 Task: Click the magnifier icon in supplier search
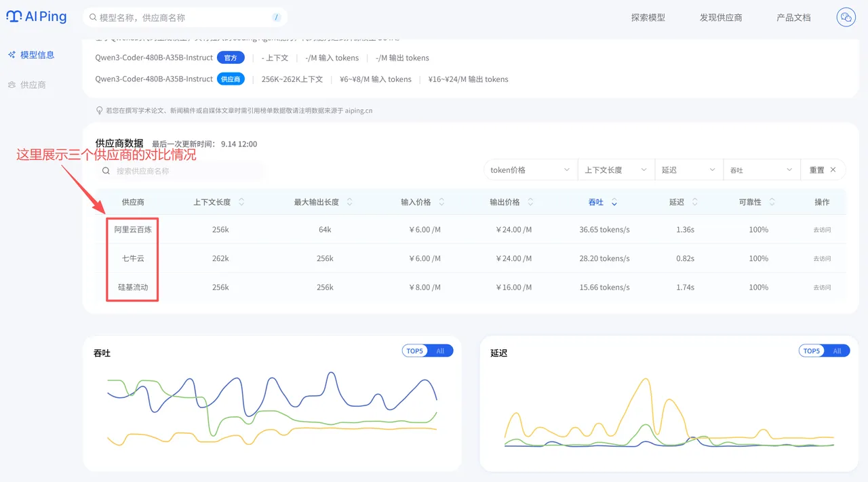pyautogui.click(x=106, y=171)
